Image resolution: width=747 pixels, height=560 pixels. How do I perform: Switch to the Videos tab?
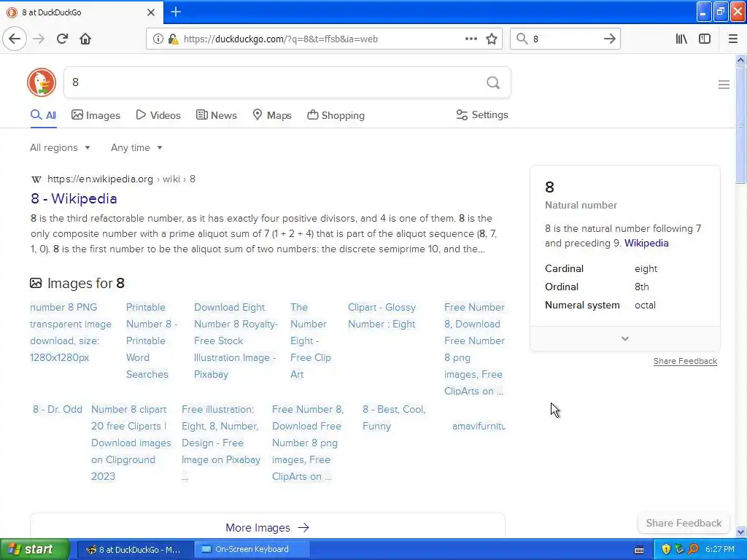pyautogui.click(x=158, y=115)
